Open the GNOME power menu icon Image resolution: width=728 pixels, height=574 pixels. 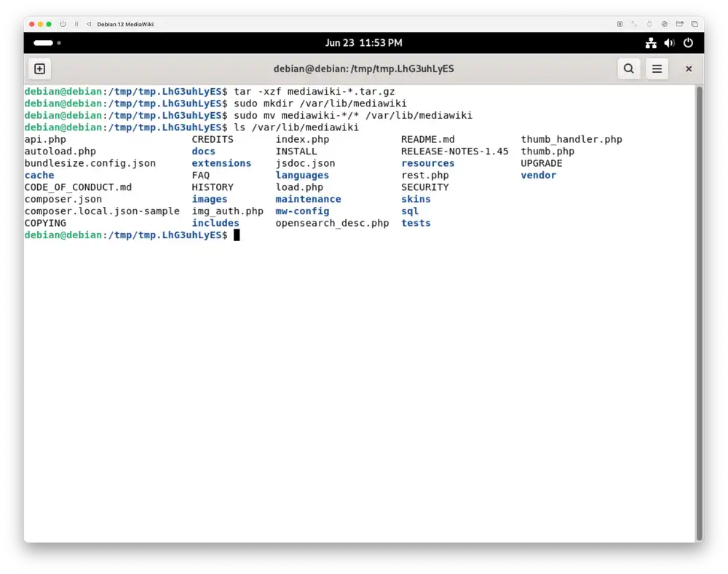(688, 43)
